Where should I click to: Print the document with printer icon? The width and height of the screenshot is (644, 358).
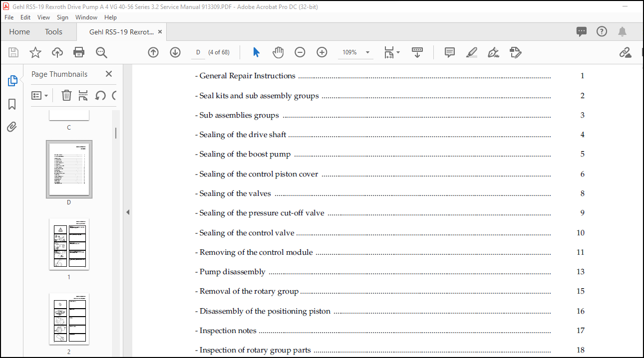(x=79, y=52)
